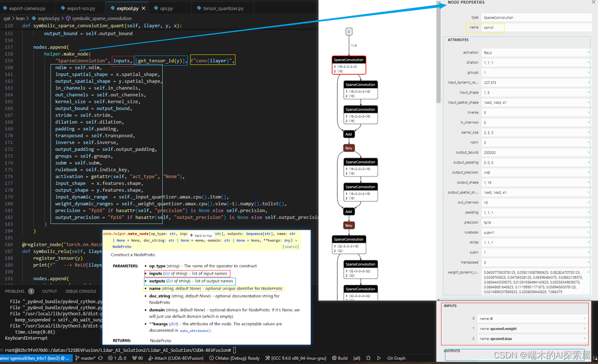Click the symbolic_sparse_convolution breadcrumb symbol
The height and width of the screenshot is (364, 598).
99,19
